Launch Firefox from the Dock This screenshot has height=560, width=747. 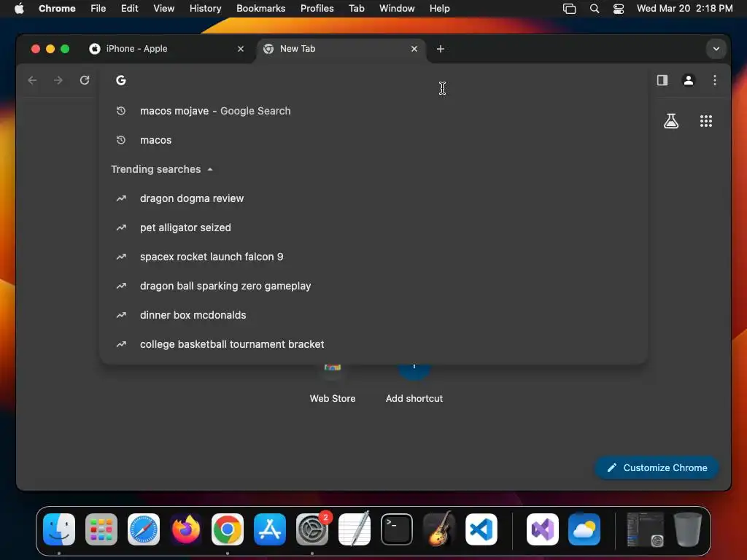[186, 529]
